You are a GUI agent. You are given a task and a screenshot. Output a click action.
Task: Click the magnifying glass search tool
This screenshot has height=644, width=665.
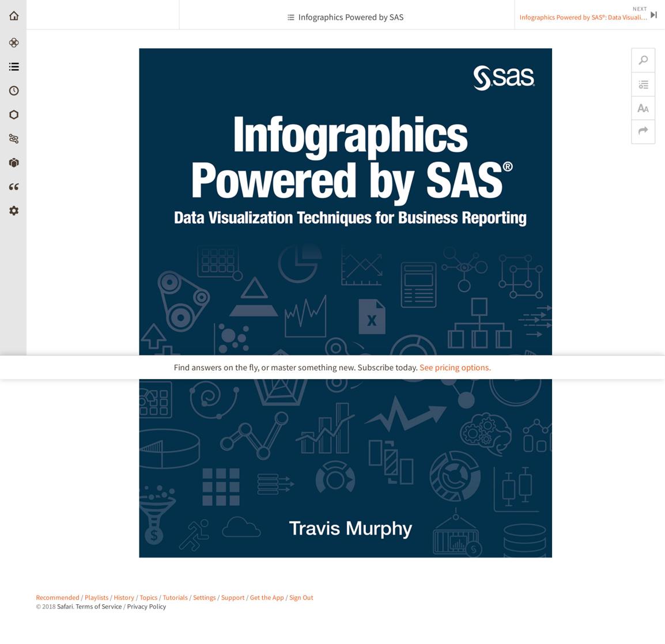tap(643, 60)
